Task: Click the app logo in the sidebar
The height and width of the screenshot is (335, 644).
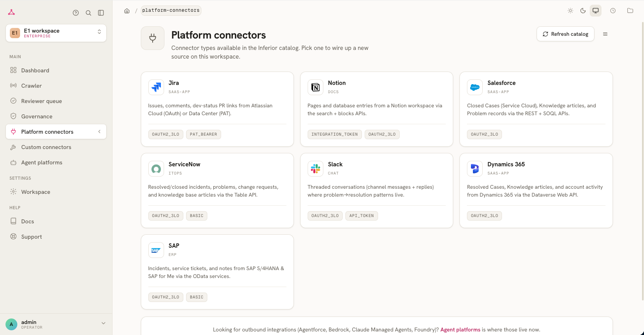Action: (11, 12)
